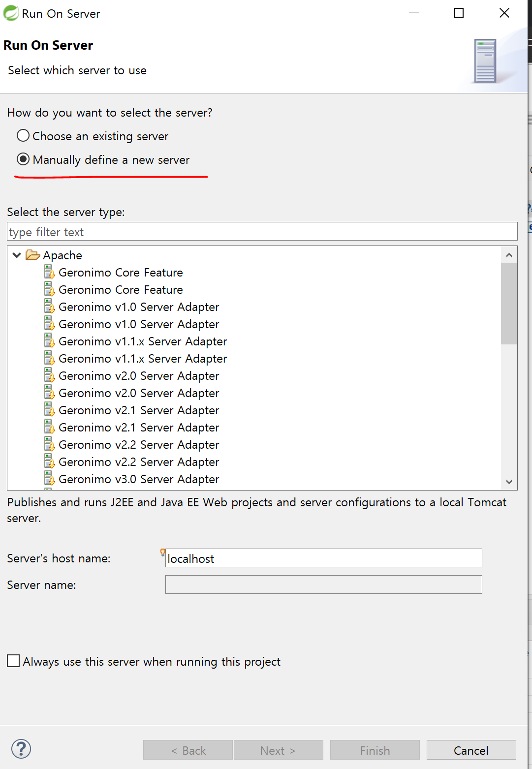This screenshot has height=769, width=532.
Task: Click the Server's host name field
Action: click(323, 558)
